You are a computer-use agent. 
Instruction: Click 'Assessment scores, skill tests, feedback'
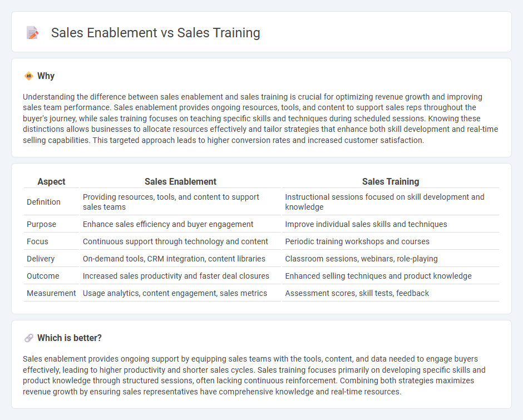coord(357,293)
